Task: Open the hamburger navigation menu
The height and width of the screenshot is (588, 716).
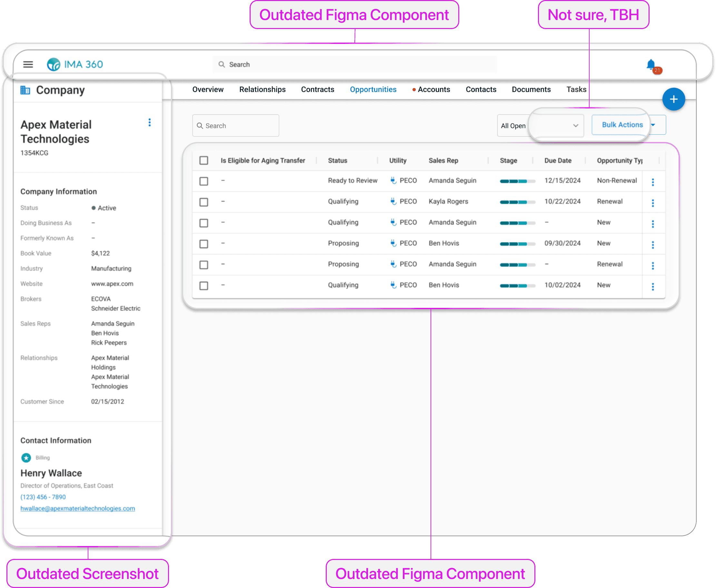Action: pos(28,64)
